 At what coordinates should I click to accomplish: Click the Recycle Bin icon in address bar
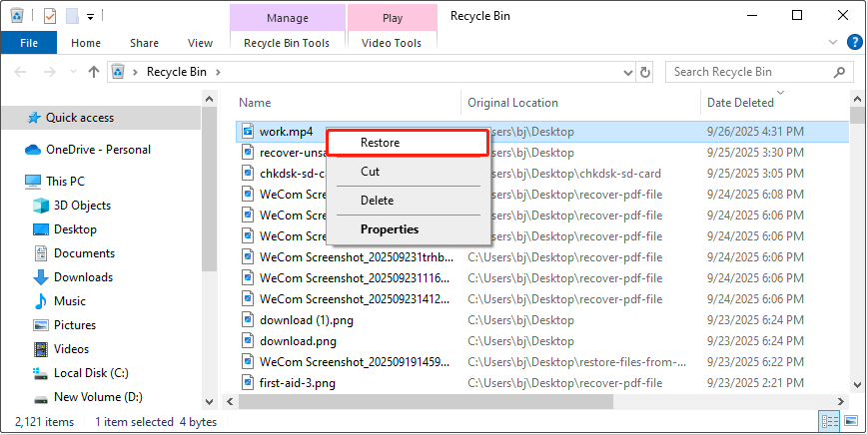[x=118, y=72]
